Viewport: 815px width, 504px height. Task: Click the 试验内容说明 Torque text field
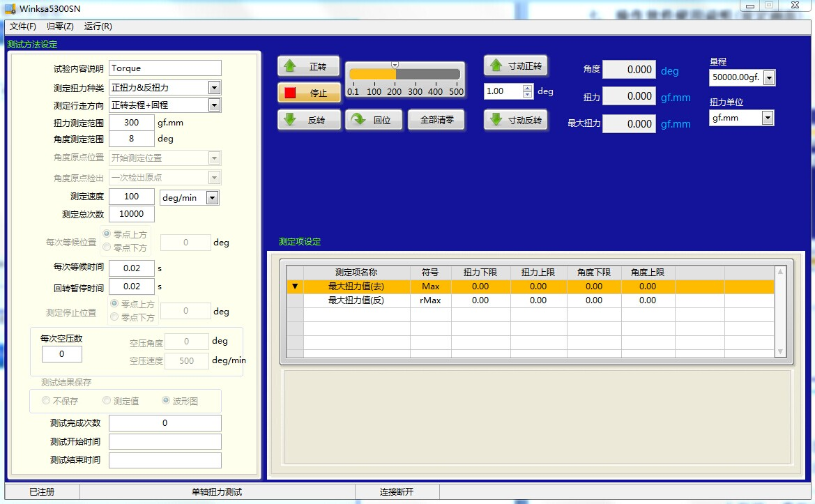point(165,68)
